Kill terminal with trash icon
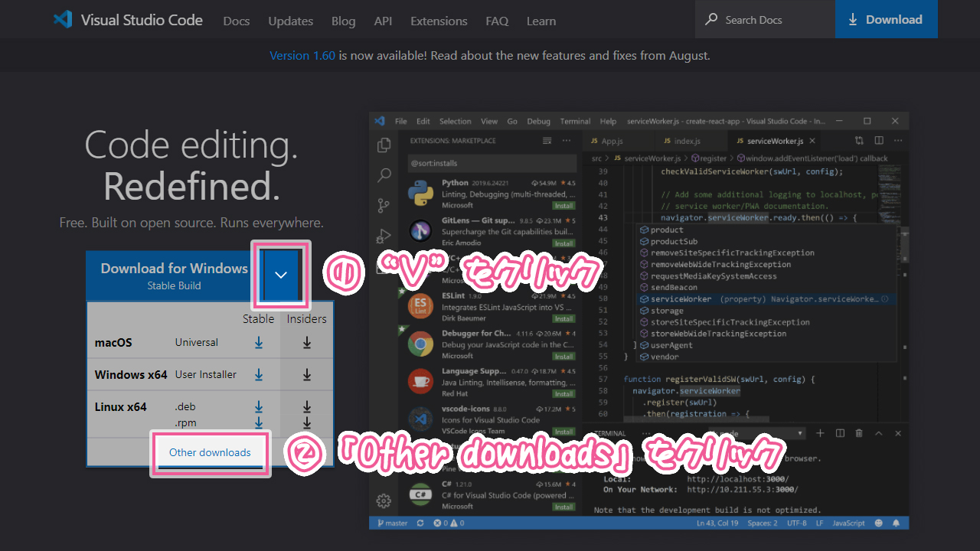The image size is (980, 551). [x=859, y=433]
